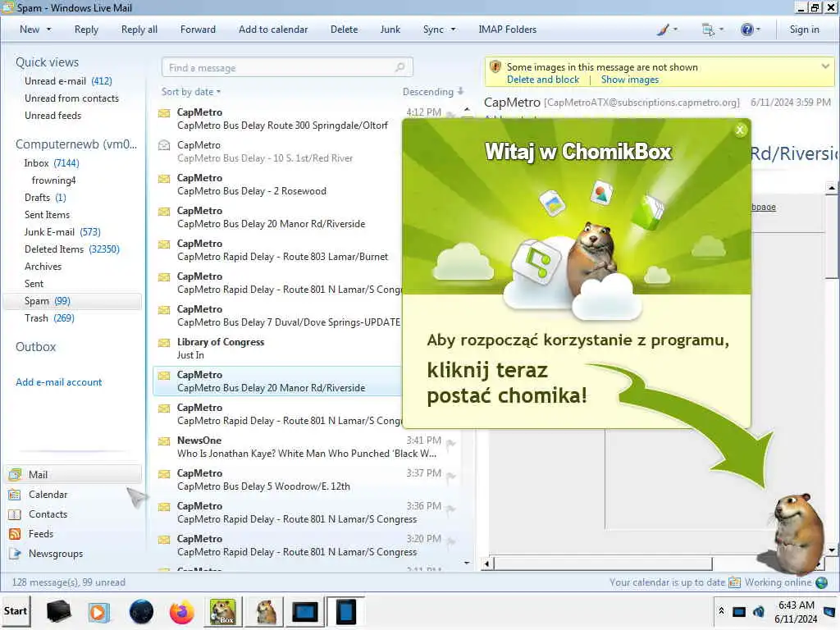The height and width of the screenshot is (630, 840).
Task: Close the ChomikBox welcome popup
Action: [x=740, y=130]
